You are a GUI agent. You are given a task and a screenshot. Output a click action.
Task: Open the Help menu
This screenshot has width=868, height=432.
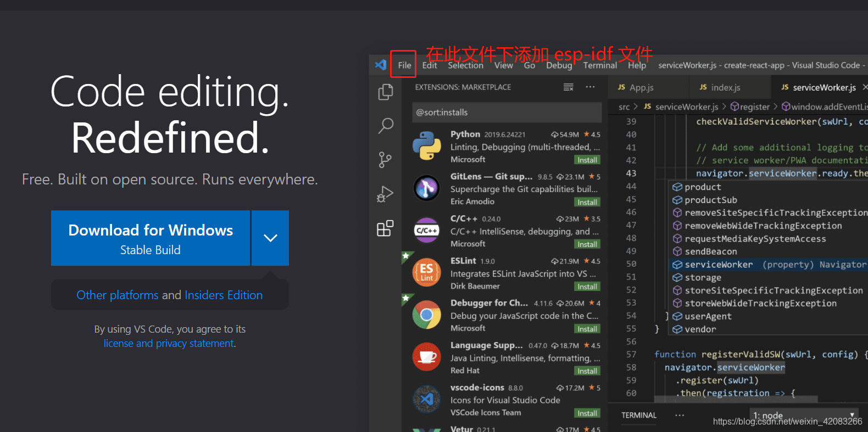tap(637, 65)
